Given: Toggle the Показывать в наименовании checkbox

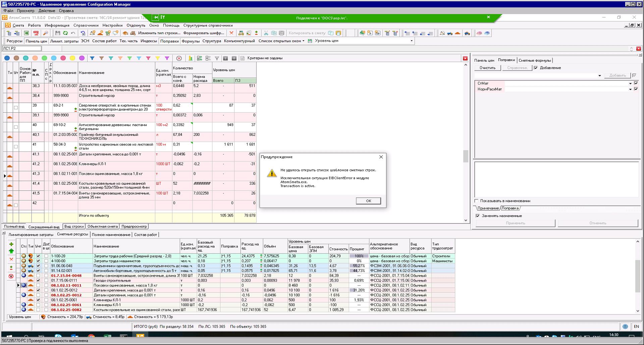Looking at the screenshot, I should point(476,201).
